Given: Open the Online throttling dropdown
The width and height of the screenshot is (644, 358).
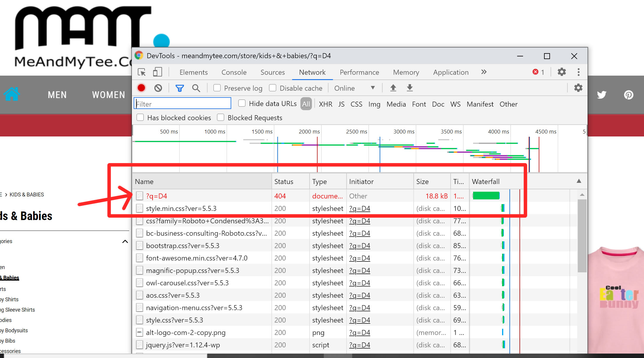Looking at the screenshot, I should point(354,88).
